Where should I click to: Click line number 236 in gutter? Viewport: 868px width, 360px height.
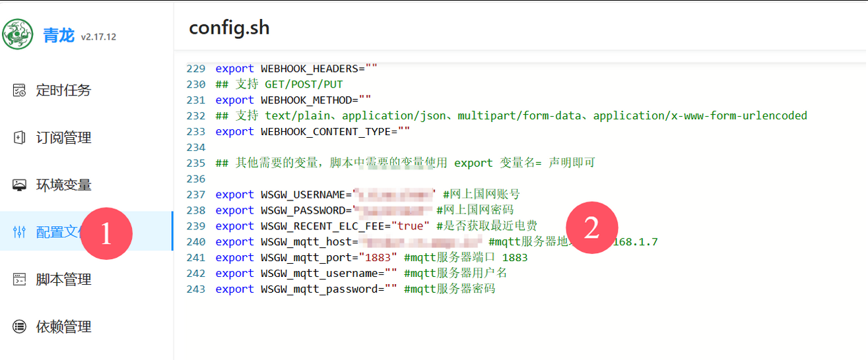coord(196,179)
